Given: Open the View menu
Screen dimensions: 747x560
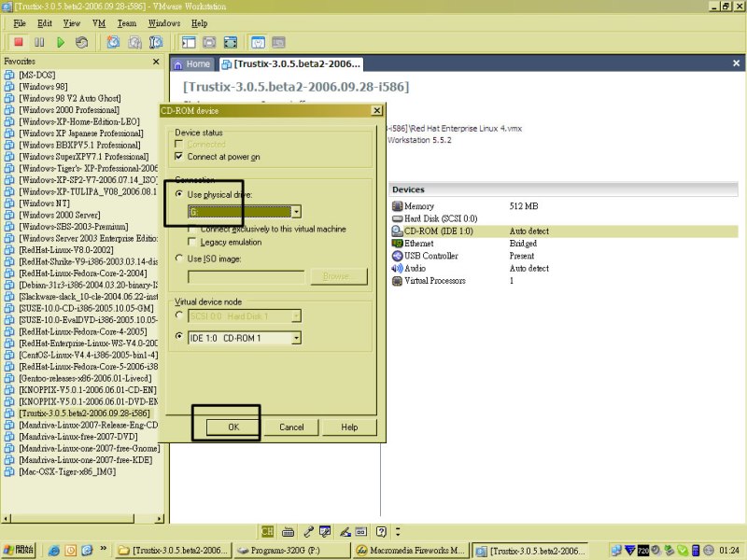Looking at the screenshot, I should pyautogui.click(x=72, y=23).
